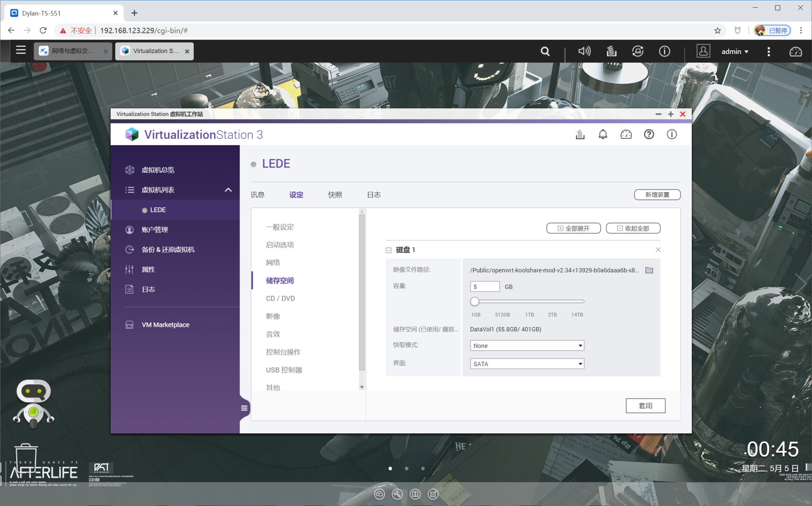812x506 pixels.
Task: Open a new browser tab
Action: [134, 13]
